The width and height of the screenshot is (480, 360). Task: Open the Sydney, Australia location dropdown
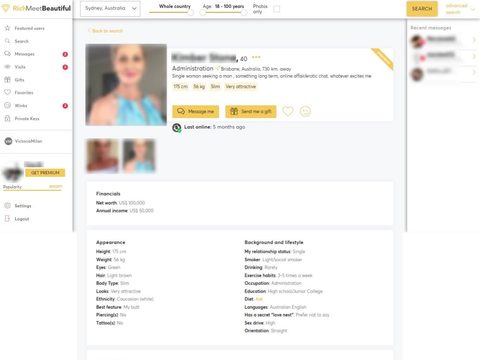point(110,9)
